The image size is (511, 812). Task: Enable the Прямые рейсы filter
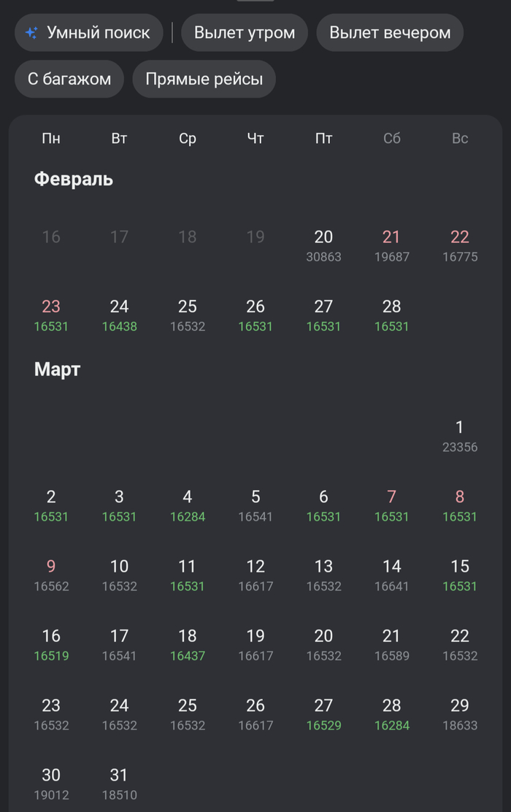204,79
